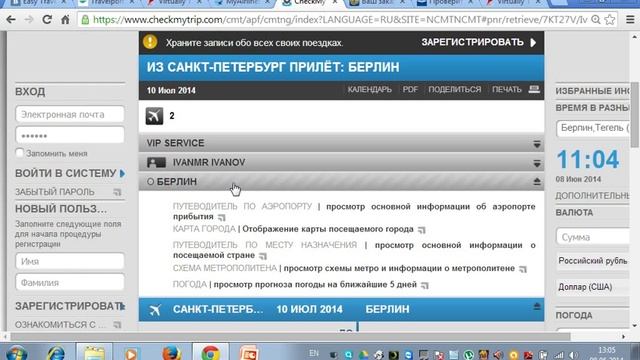This screenshot has height=360, width=640.
Task: Click the yellow warning exclamation icon
Action: coord(150,42)
